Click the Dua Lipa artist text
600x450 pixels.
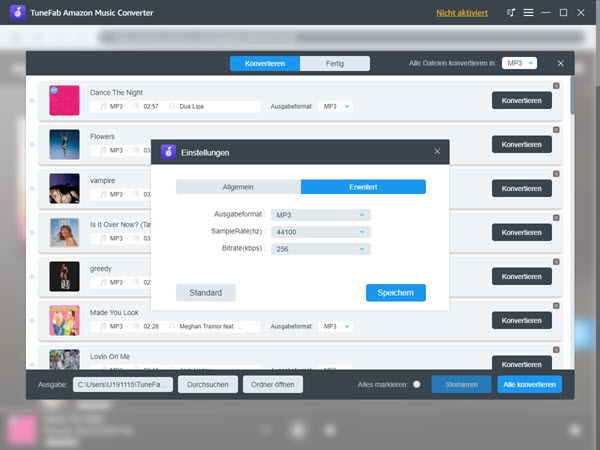(x=191, y=106)
